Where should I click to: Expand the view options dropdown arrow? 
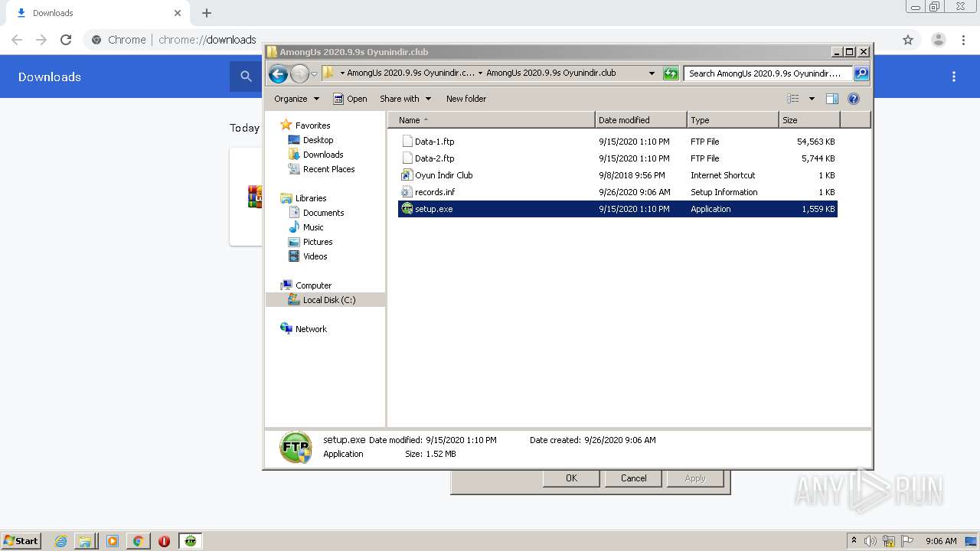pos(812,99)
